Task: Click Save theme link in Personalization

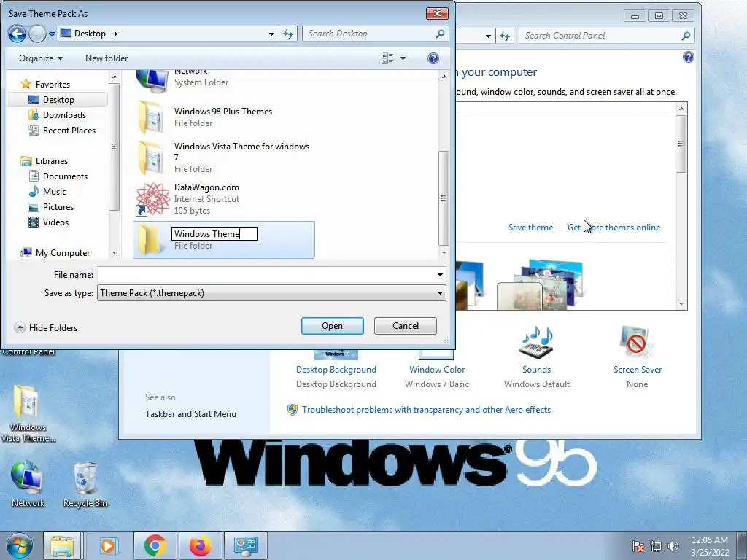Action: pyautogui.click(x=531, y=227)
